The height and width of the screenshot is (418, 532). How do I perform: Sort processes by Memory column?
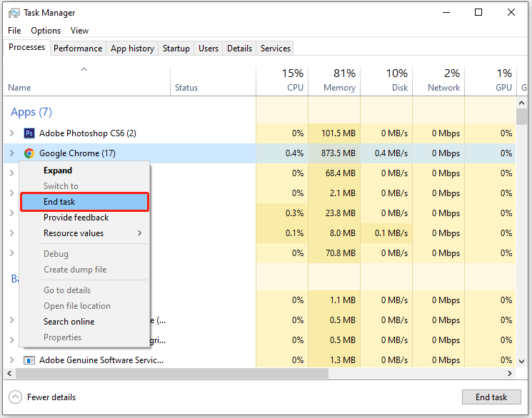(334, 81)
